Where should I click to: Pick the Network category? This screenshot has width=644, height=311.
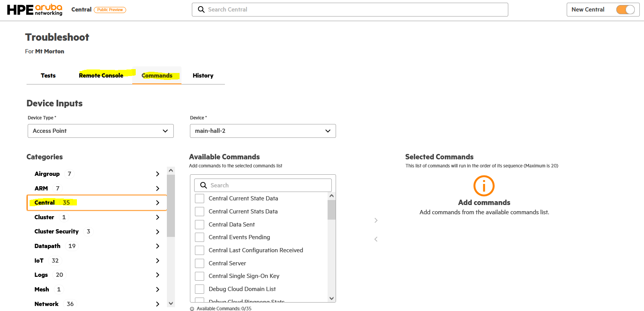click(x=97, y=304)
